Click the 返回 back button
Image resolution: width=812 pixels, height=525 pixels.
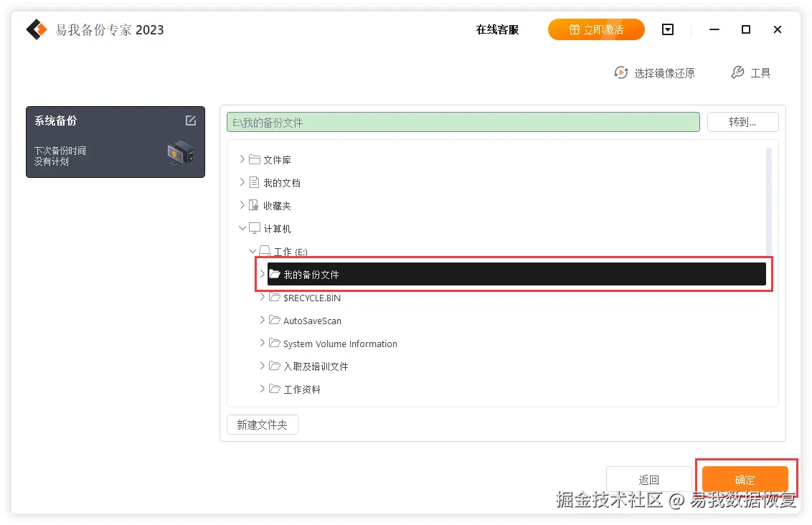click(649, 479)
